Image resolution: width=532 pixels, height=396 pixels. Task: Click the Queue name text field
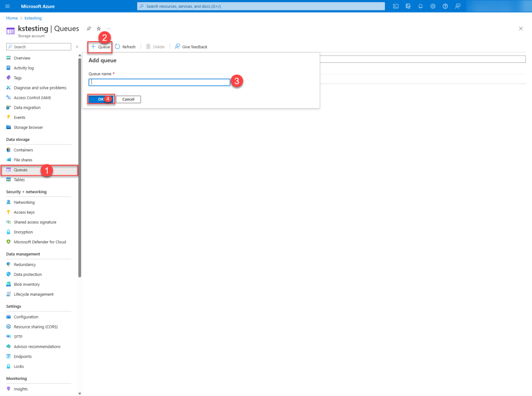159,82
